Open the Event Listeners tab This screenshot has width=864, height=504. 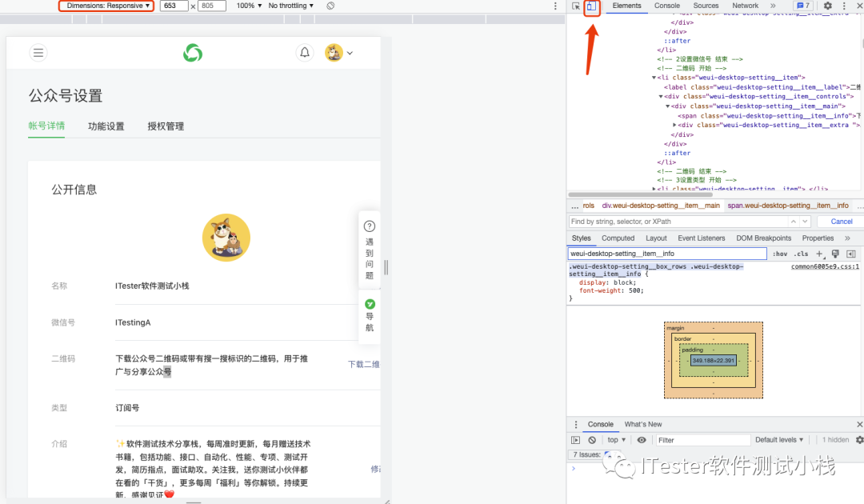click(x=701, y=238)
